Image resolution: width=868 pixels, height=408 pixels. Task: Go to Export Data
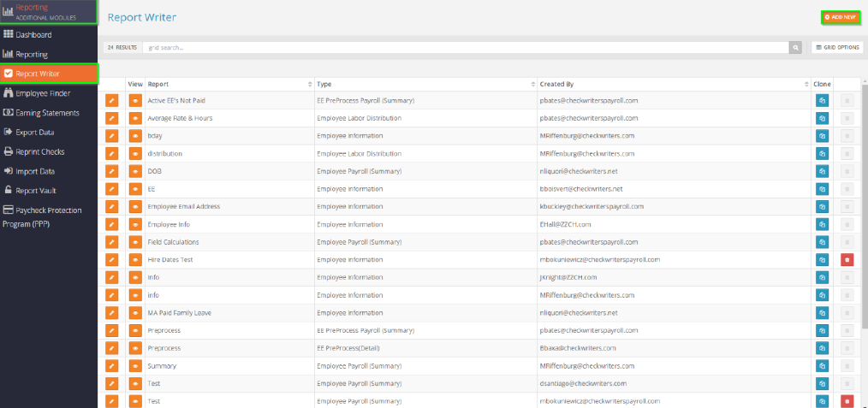pos(28,132)
